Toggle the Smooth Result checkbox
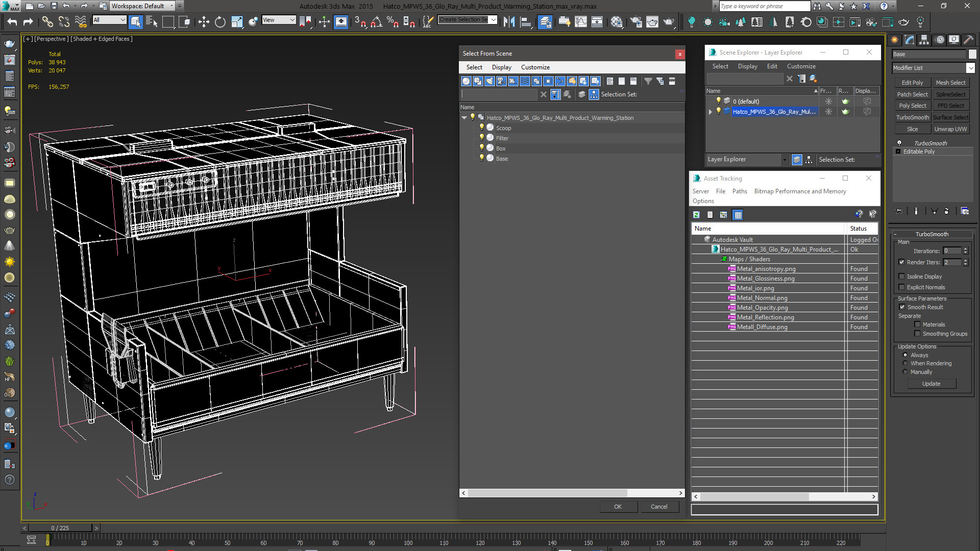The width and height of the screenshot is (980, 551). click(x=902, y=307)
